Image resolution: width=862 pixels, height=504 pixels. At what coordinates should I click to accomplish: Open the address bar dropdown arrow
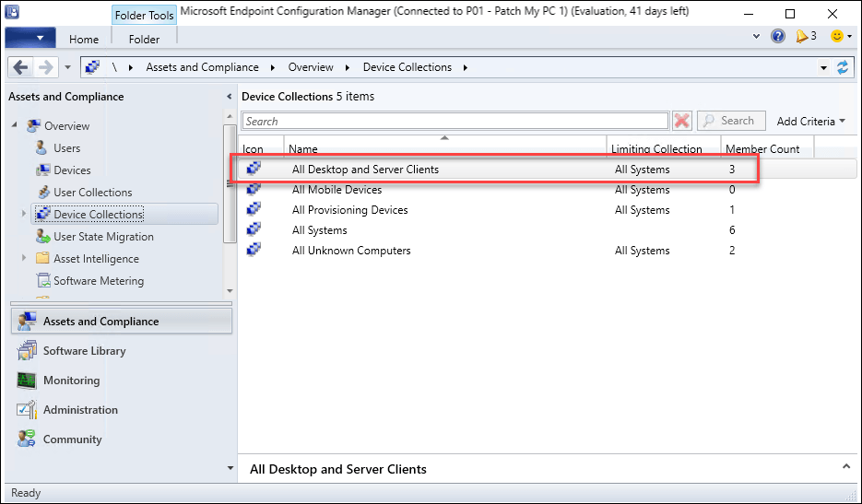tap(823, 68)
